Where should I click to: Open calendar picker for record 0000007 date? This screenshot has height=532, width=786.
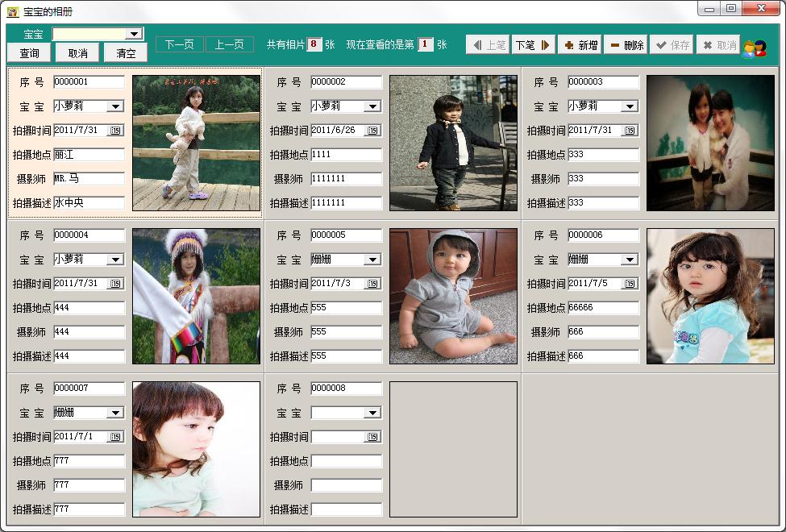tap(114, 437)
